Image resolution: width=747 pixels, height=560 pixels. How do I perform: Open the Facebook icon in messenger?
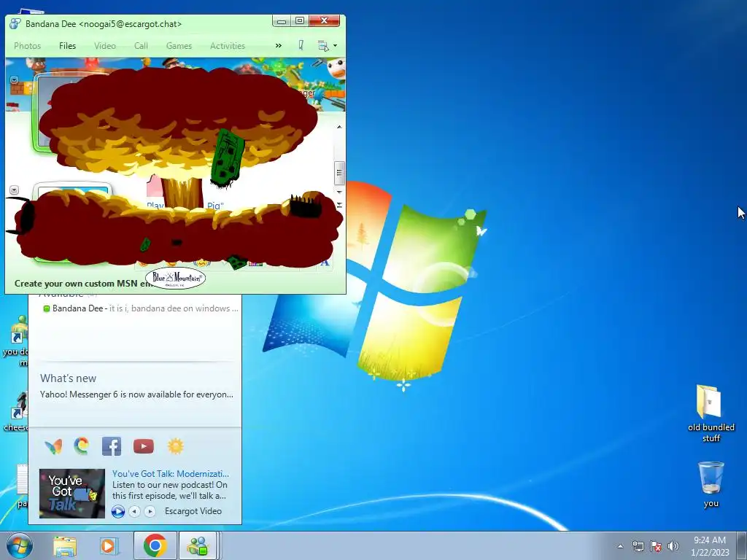point(112,446)
